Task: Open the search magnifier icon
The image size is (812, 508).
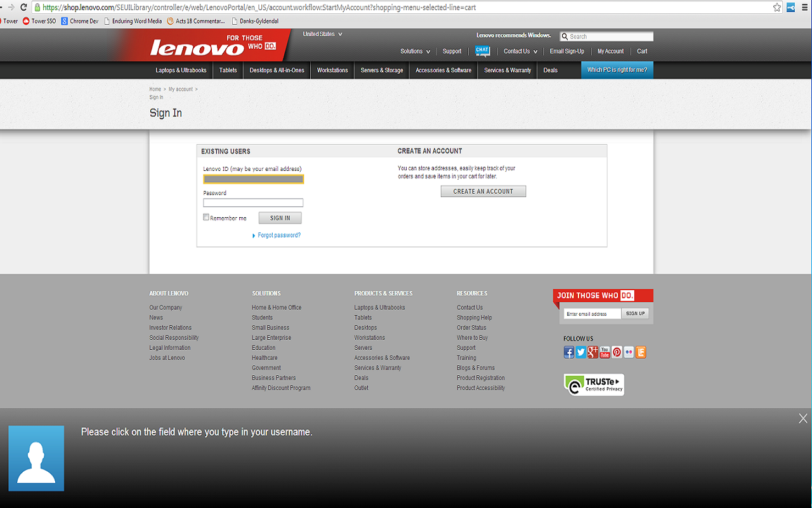Action: (566, 36)
